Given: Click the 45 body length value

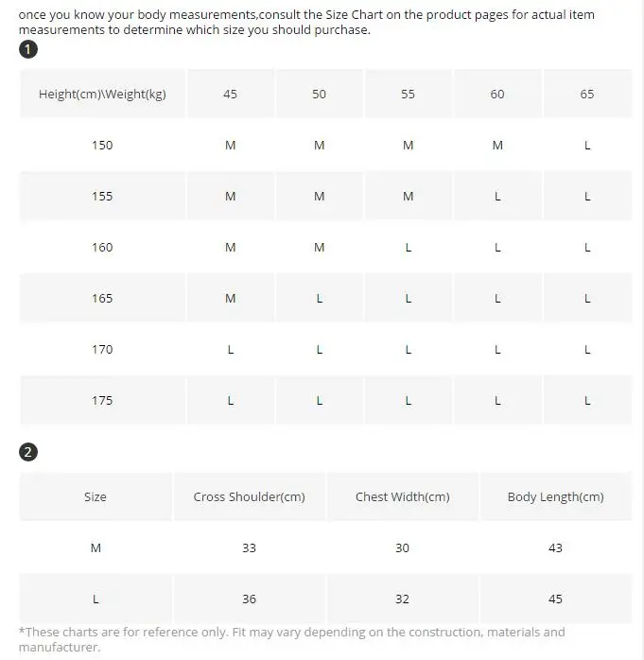Looking at the screenshot, I should (x=556, y=599).
